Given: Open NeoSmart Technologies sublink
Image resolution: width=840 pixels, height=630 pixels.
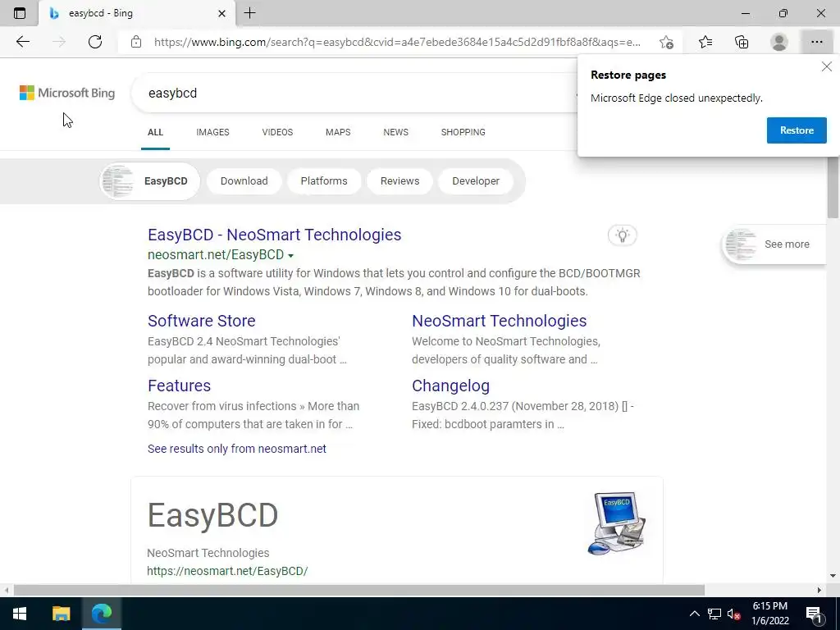Looking at the screenshot, I should tap(500, 321).
